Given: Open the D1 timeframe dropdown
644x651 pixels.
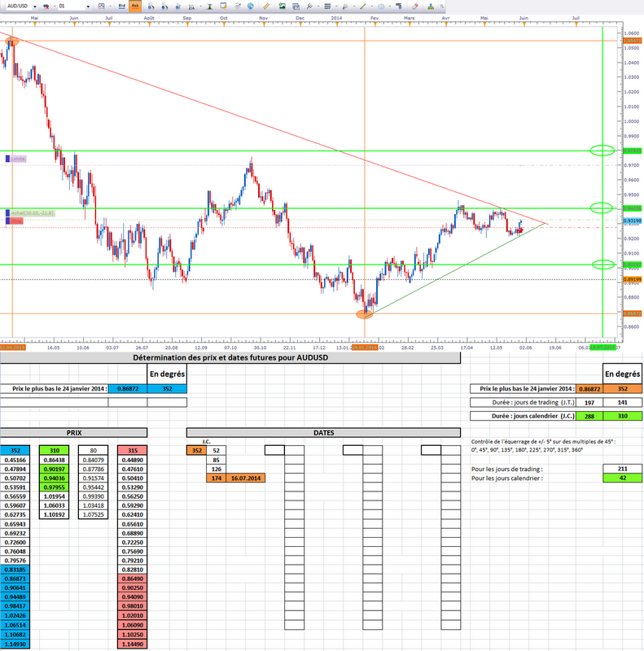Looking at the screenshot, I should point(88,7).
